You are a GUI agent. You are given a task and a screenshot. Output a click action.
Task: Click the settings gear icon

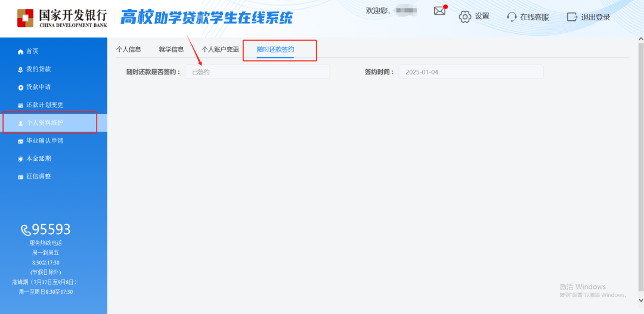pos(465,17)
